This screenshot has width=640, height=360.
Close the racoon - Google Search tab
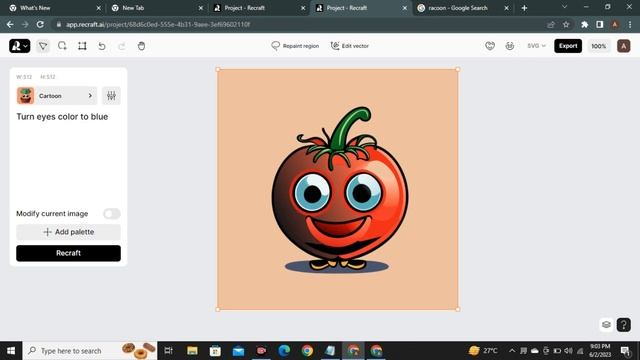point(507,8)
